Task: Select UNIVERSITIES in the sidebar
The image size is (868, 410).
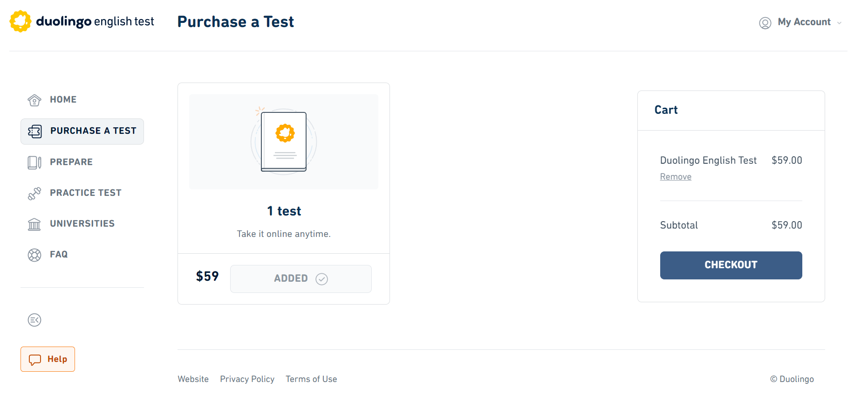Action: click(x=82, y=223)
